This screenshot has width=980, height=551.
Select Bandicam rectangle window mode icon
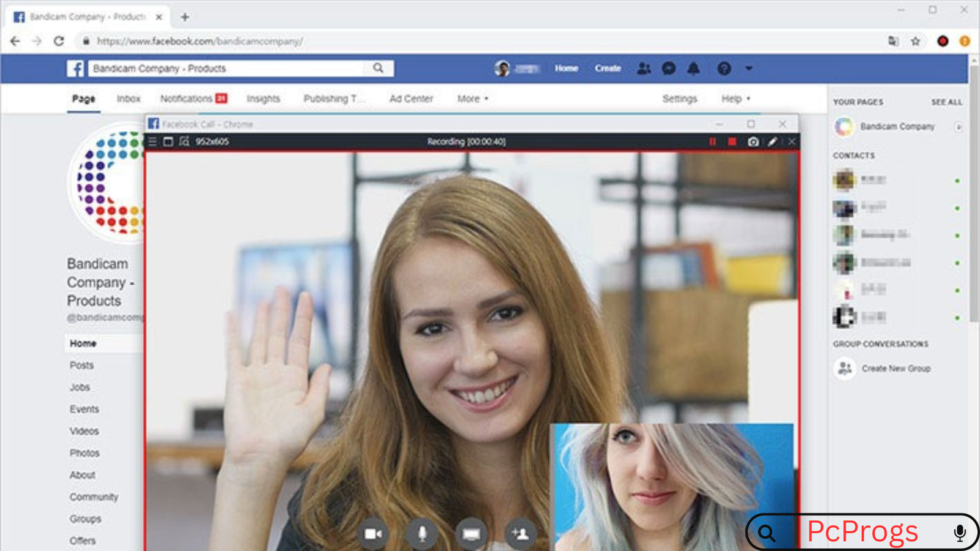[x=168, y=141]
